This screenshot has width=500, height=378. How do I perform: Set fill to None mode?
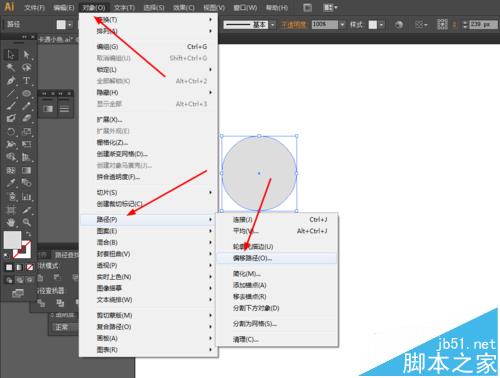pos(30,267)
